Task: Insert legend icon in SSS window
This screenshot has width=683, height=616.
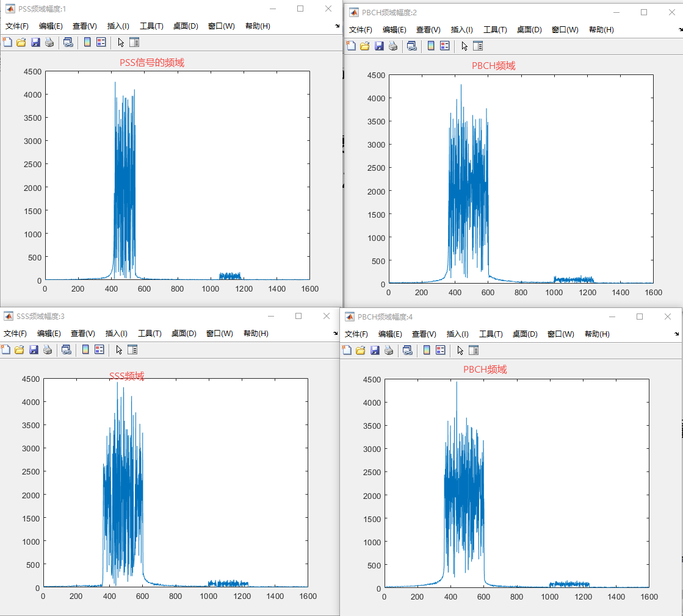Action: coord(99,349)
